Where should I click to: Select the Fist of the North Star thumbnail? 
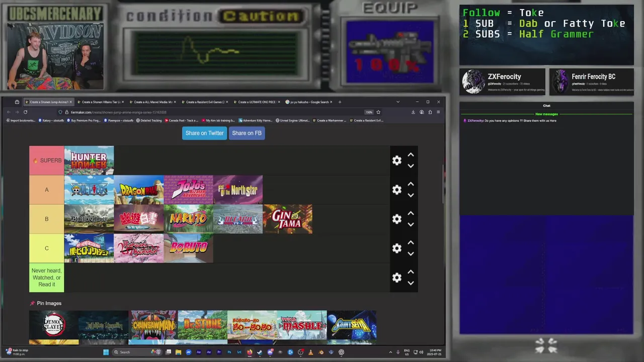point(238,190)
